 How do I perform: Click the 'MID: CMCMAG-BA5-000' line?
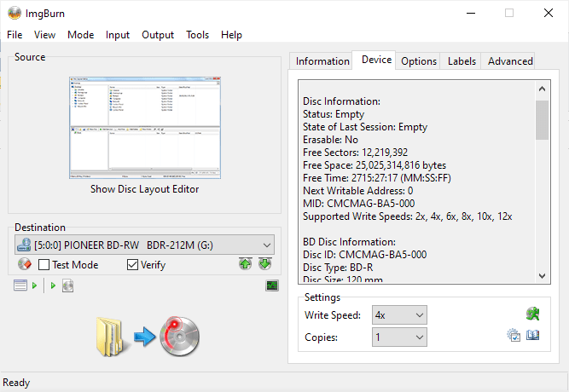(x=358, y=204)
